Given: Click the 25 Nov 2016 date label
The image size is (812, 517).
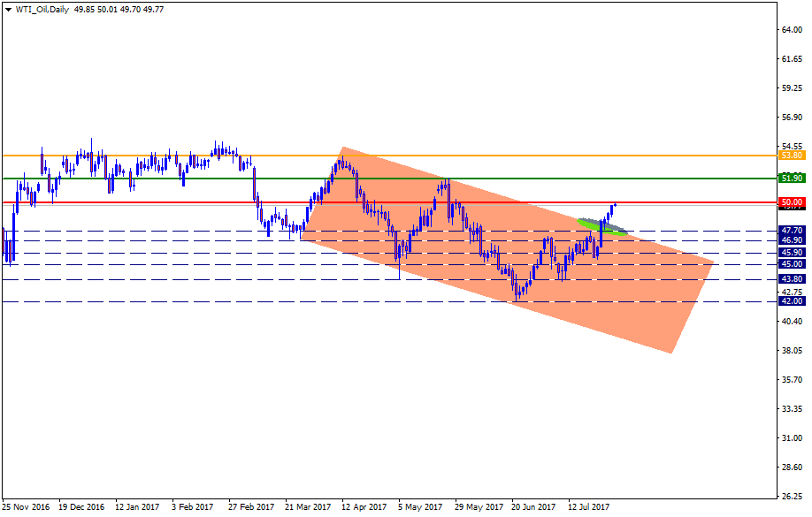Looking at the screenshot, I should click(x=26, y=507).
